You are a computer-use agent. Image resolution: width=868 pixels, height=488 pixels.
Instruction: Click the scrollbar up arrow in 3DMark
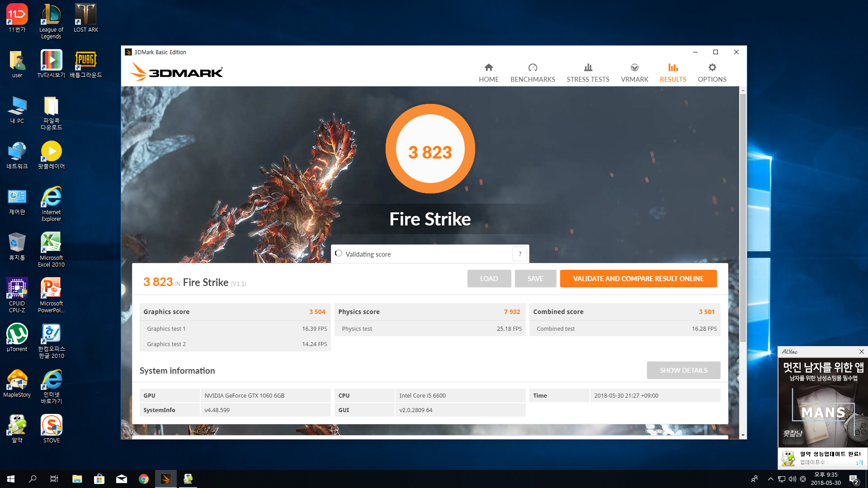tap(743, 90)
